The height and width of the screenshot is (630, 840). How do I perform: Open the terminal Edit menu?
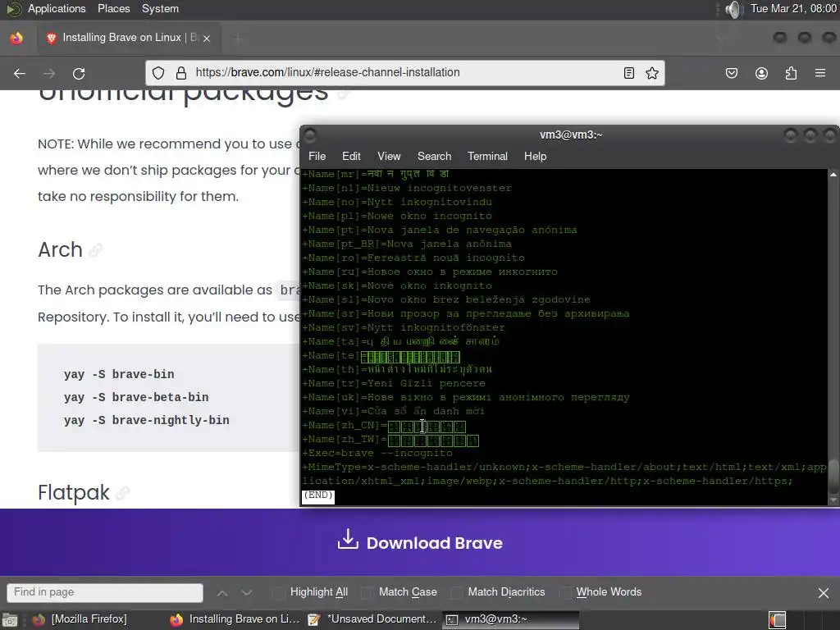click(x=351, y=157)
